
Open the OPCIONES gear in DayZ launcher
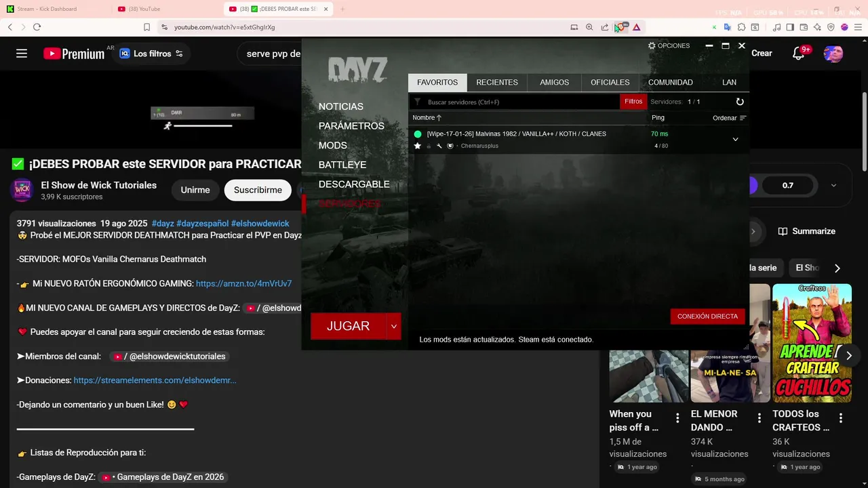pyautogui.click(x=669, y=45)
